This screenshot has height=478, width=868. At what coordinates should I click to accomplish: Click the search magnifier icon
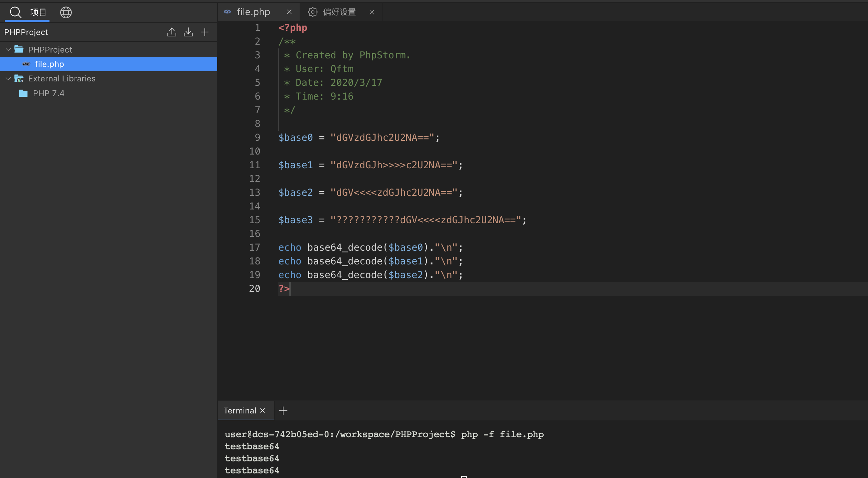(15, 12)
